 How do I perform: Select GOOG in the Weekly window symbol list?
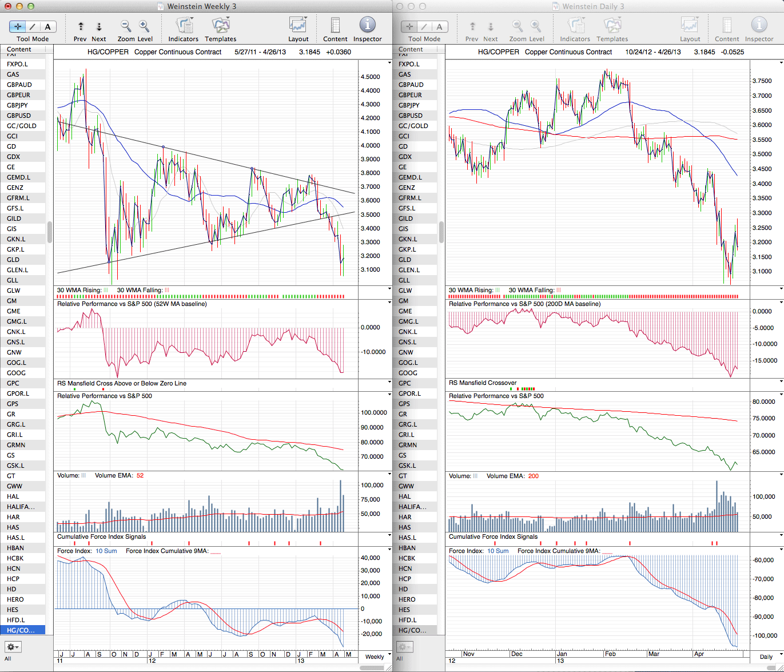point(16,373)
